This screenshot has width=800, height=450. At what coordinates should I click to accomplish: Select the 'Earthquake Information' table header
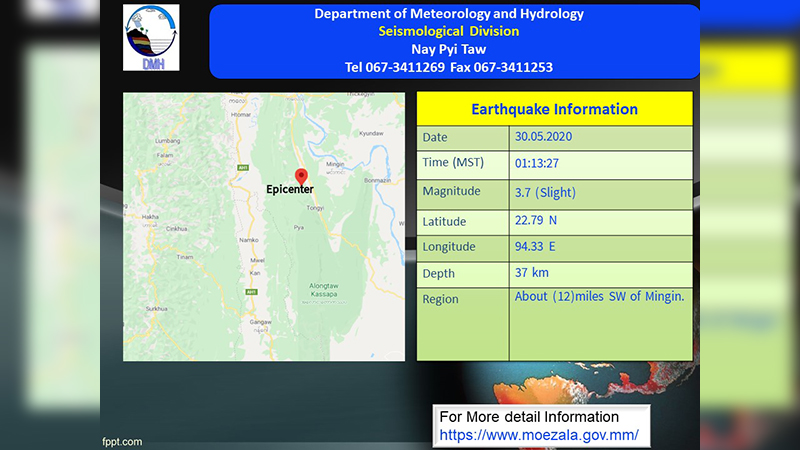[x=555, y=109]
